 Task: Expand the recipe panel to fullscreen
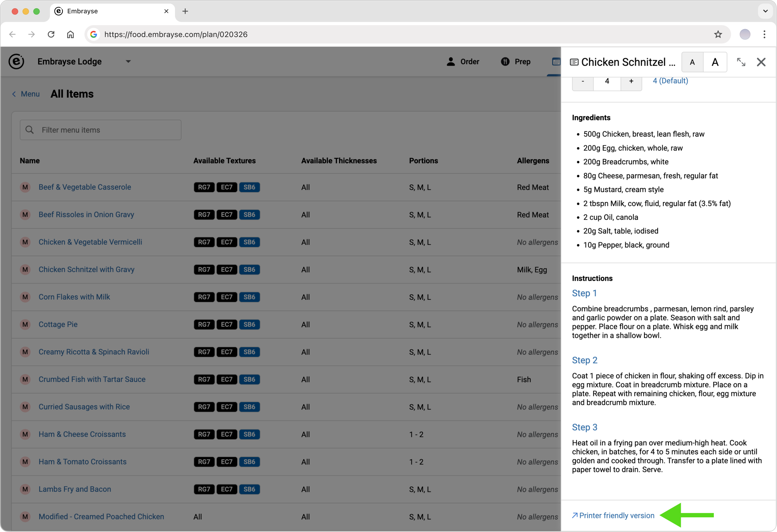[x=741, y=62]
